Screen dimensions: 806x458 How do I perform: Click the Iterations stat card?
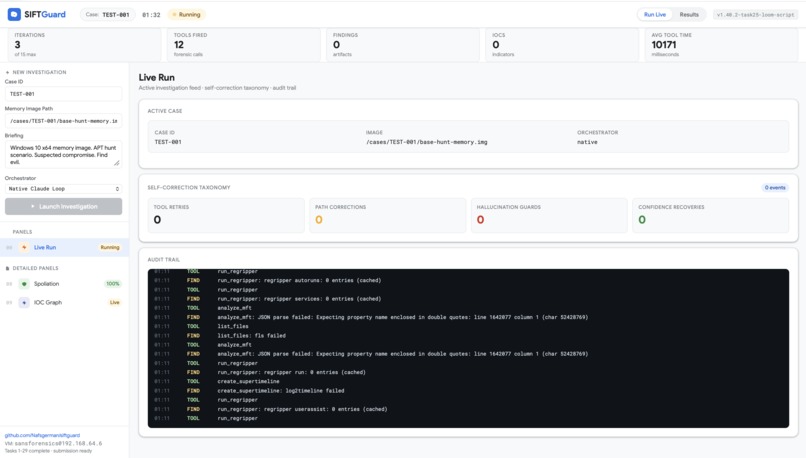coord(85,45)
